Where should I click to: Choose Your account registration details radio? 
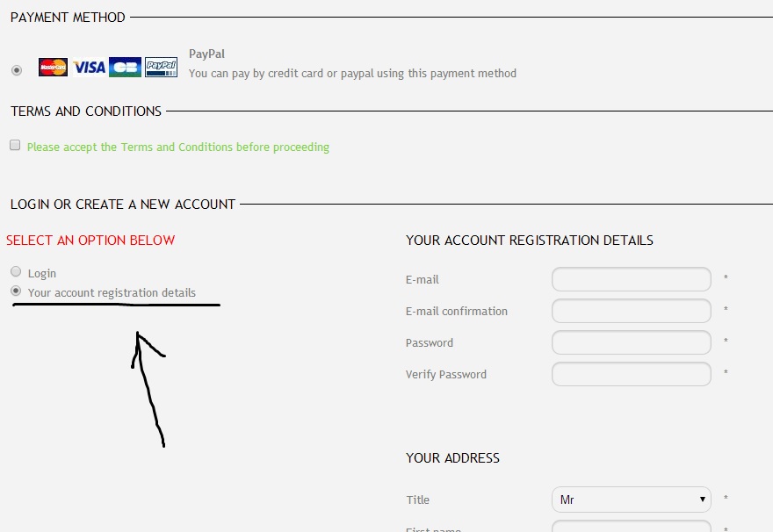click(16, 291)
